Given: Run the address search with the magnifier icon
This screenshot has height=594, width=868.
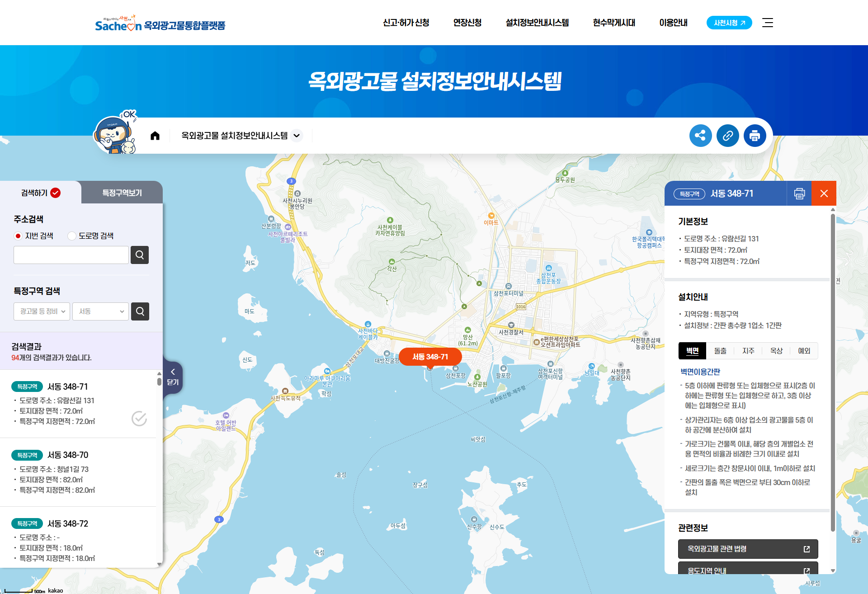Looking at the screenshot, I should point(139,255).
